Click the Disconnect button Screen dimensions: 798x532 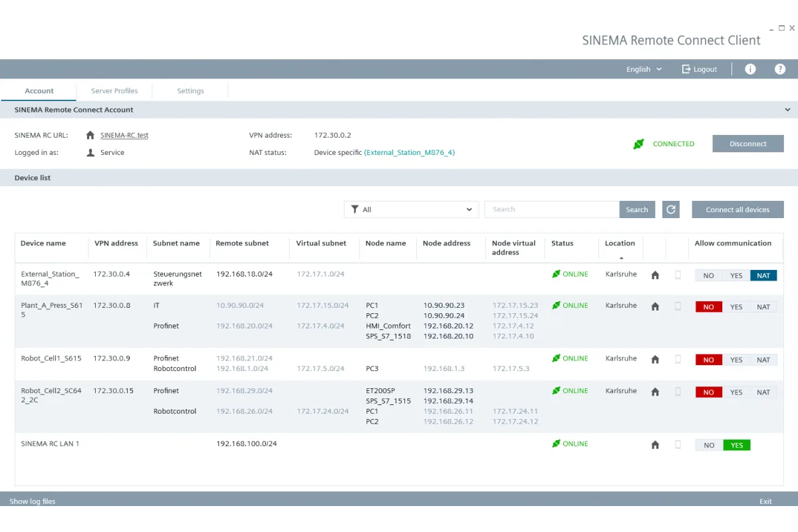[748, 144]
